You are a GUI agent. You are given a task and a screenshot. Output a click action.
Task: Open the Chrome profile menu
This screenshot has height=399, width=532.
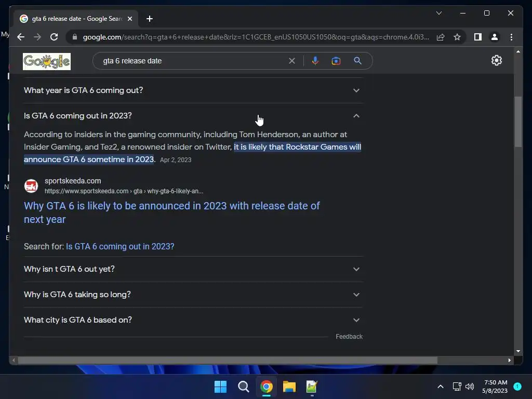click(x=495, y=37)
